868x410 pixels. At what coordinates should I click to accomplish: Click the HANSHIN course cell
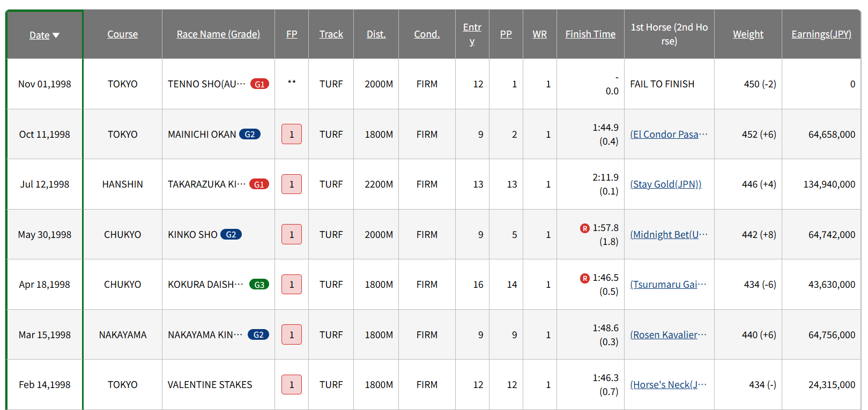pyautogui.click(x=122, y=184)
